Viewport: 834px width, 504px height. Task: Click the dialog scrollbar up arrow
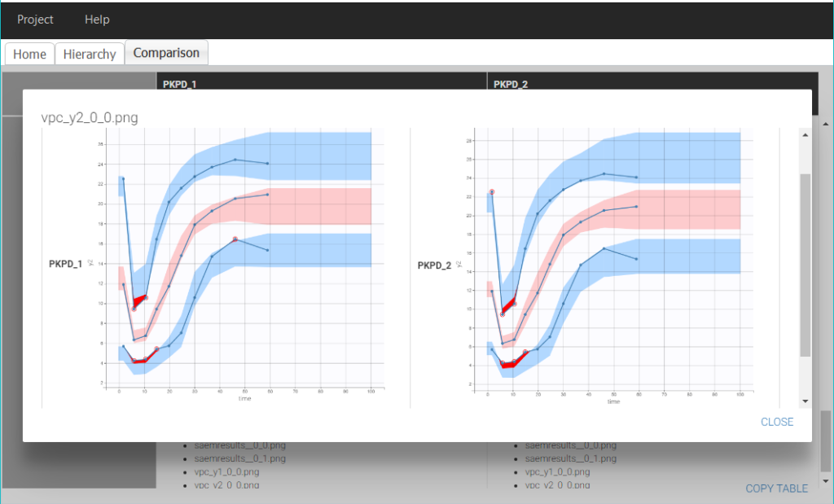coord(805,133)
